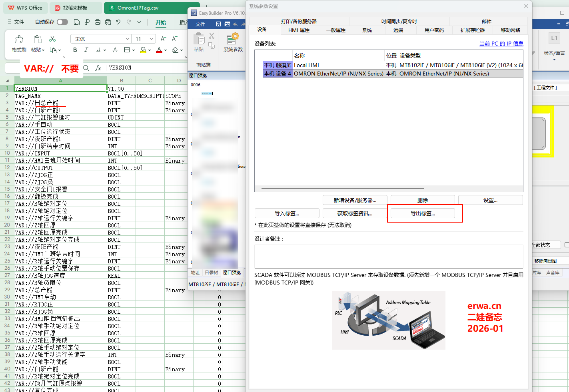Decrease font size with the A- icon
Image resolution: width=569 pixels, height=392 pixels.
174,39
